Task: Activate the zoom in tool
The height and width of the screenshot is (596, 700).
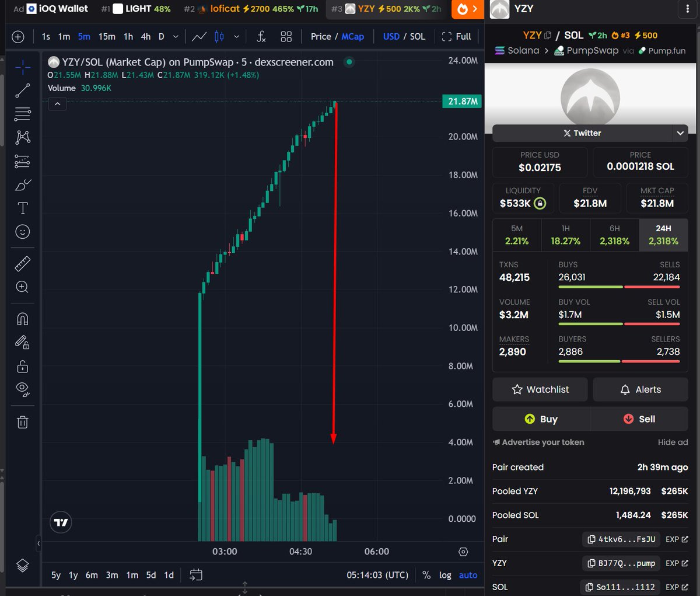Action: [23, 287]
